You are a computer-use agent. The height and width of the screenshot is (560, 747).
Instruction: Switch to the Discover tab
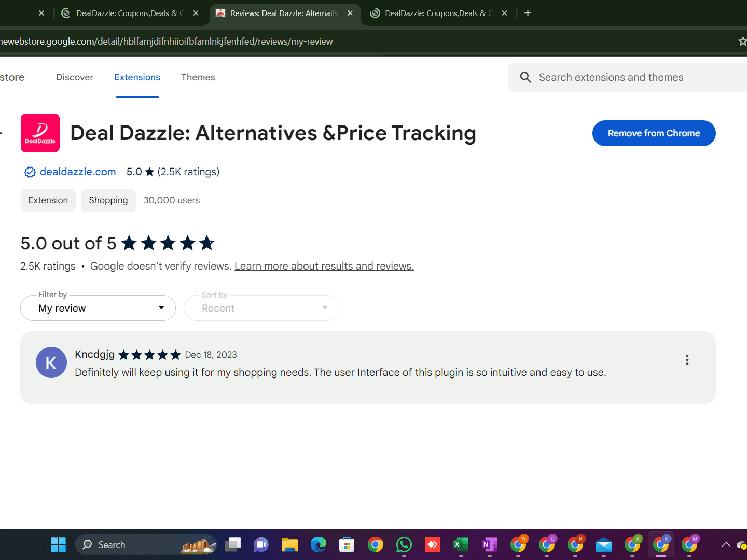75,77
